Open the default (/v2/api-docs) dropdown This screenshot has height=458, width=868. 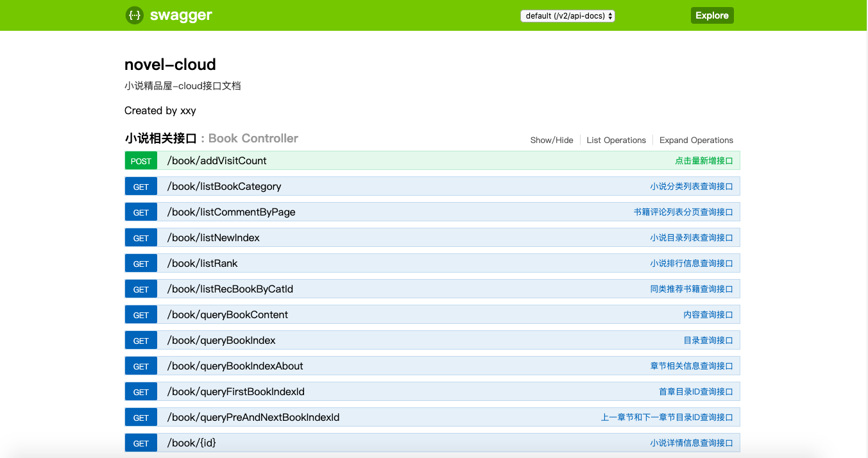coord(568,15)
